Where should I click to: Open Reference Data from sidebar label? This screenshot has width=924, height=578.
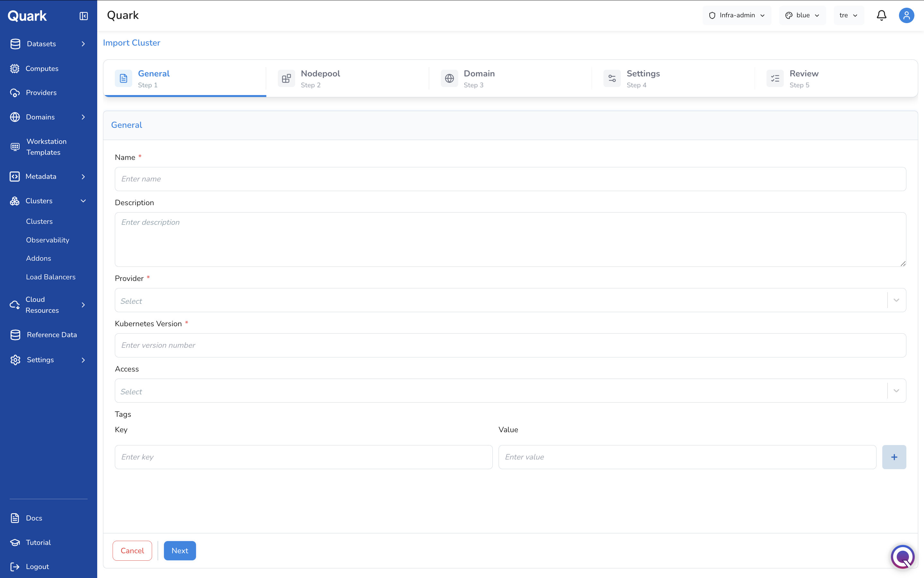pyautogui.click(x=52, y=335)
